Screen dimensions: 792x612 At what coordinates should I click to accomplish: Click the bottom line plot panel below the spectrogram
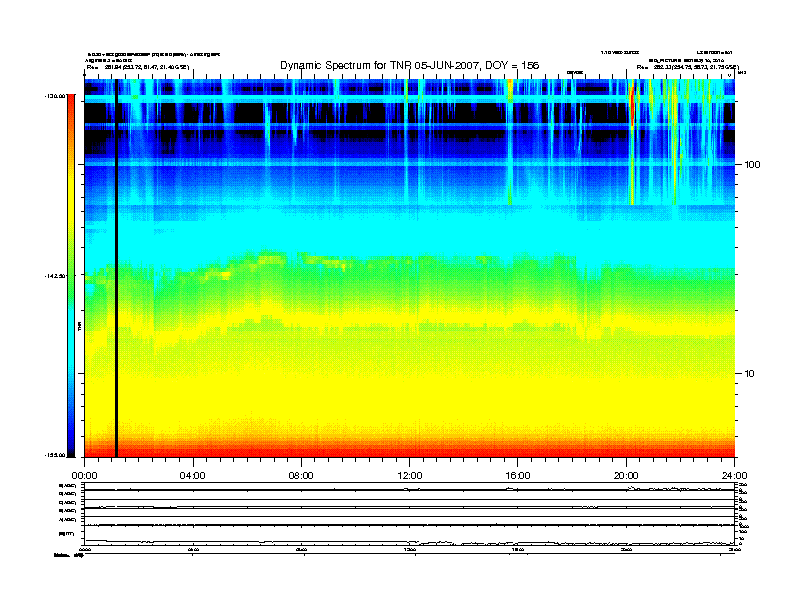410,535
